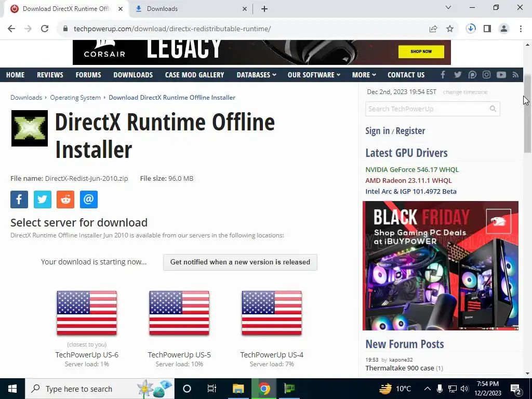Reload the current page

[x=45, y=29]
